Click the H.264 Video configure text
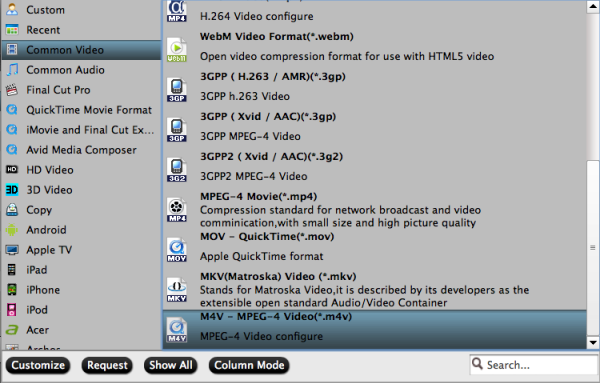This screenshot has height=383, width=600. 256,16
